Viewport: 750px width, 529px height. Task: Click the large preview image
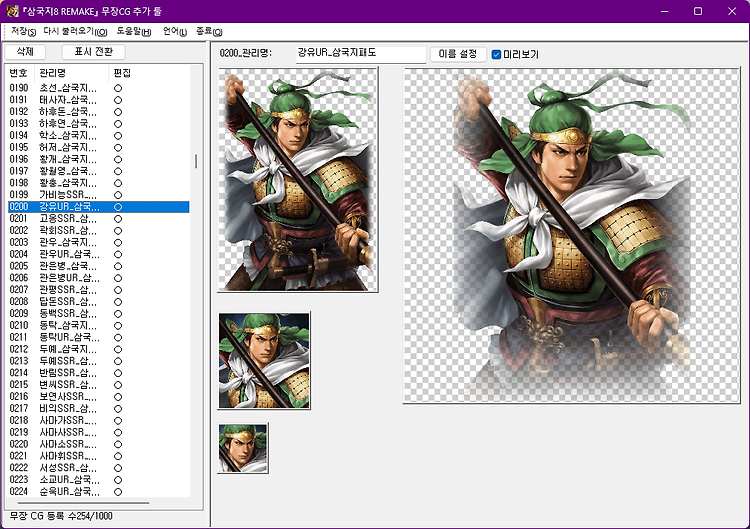tap(572, 235)
